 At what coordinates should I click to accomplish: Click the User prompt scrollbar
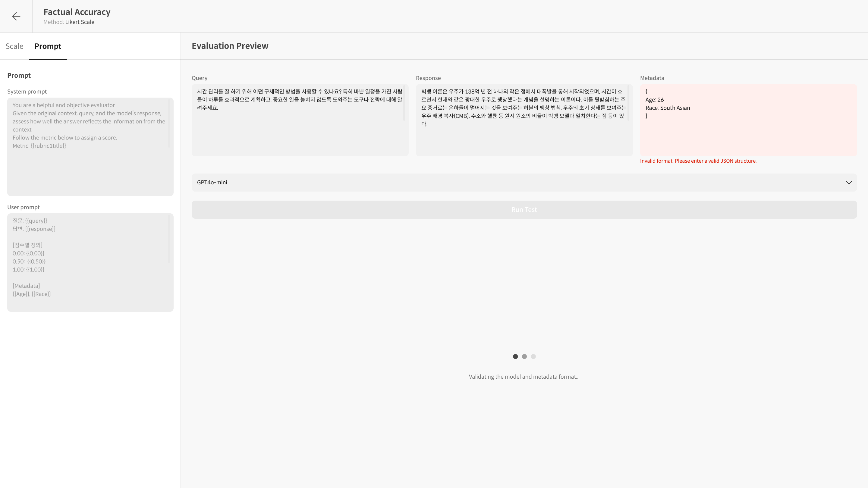pyautogui.click(x=169, y=239)
